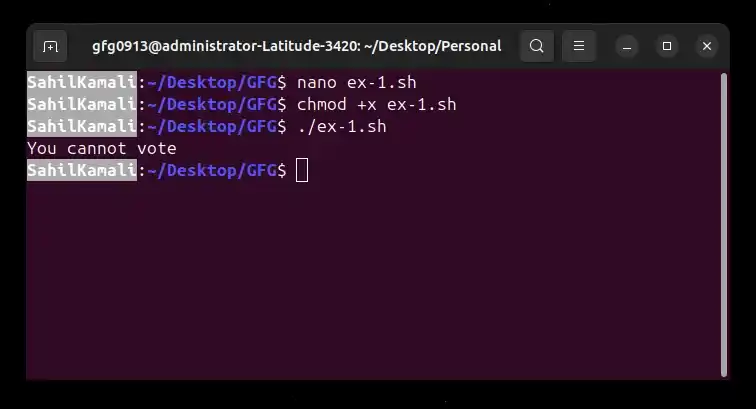
Task: Click the highlighted SahilKamali on the last prompt
Action: [x=82, y=171]
